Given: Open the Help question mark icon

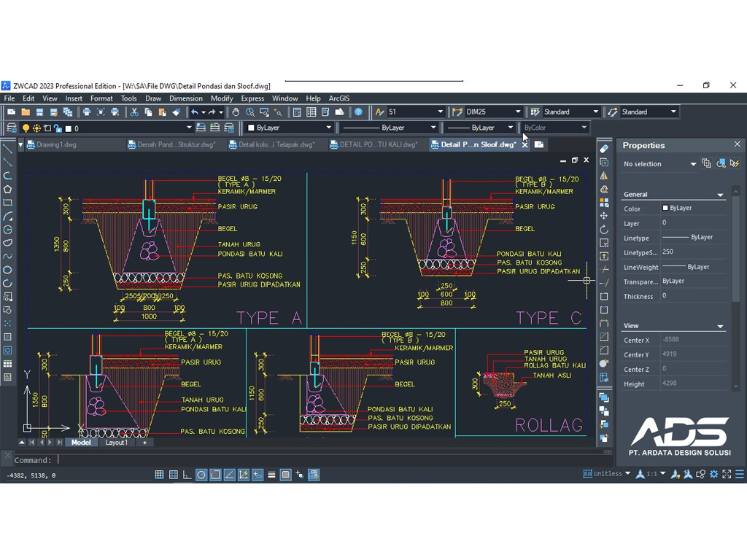Looking at the screenshot, I should [x=358, y=112].
